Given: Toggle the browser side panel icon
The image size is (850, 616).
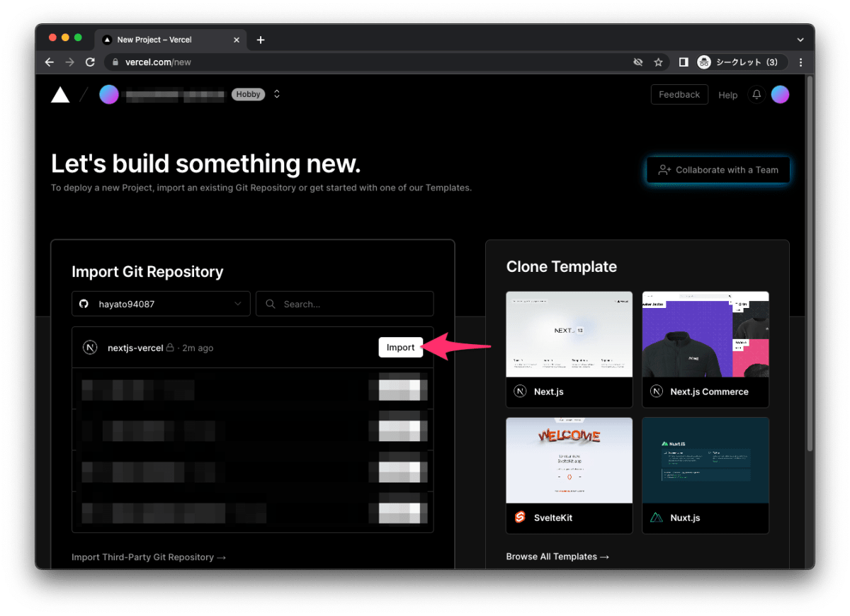Looking at the screenshot, I should pyautogui.click(x=684, y=62).
